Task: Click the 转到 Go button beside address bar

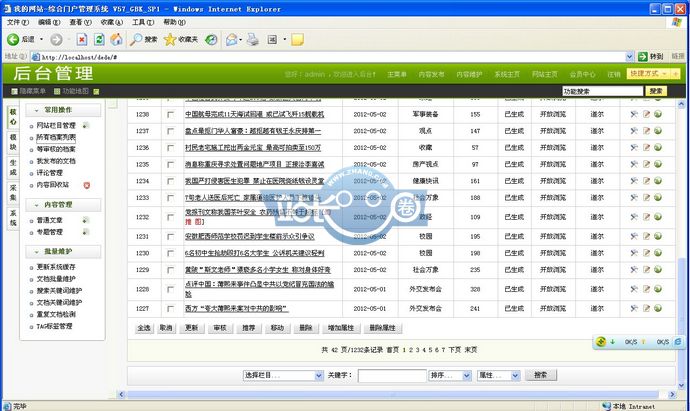Action: click(650, 57)
